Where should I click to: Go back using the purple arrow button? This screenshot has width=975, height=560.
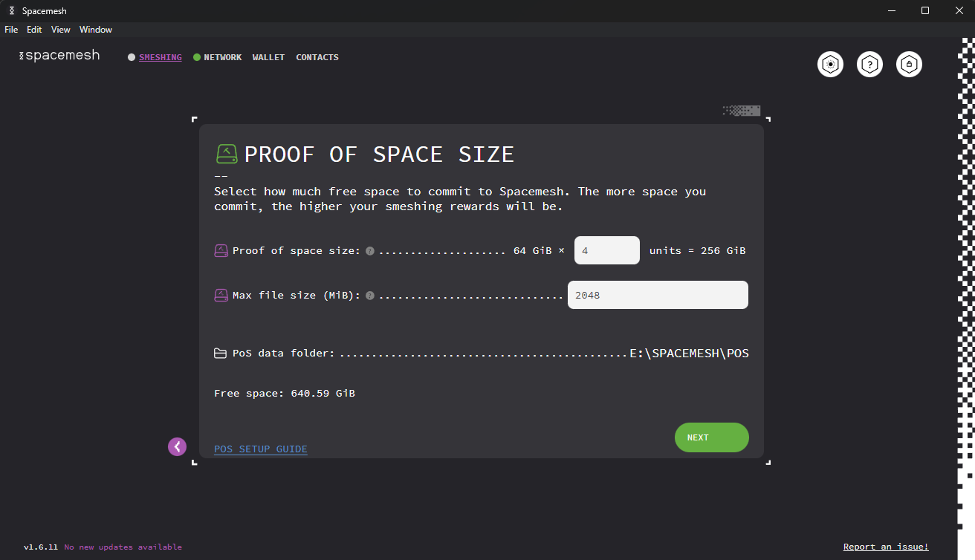coord(177,446)
